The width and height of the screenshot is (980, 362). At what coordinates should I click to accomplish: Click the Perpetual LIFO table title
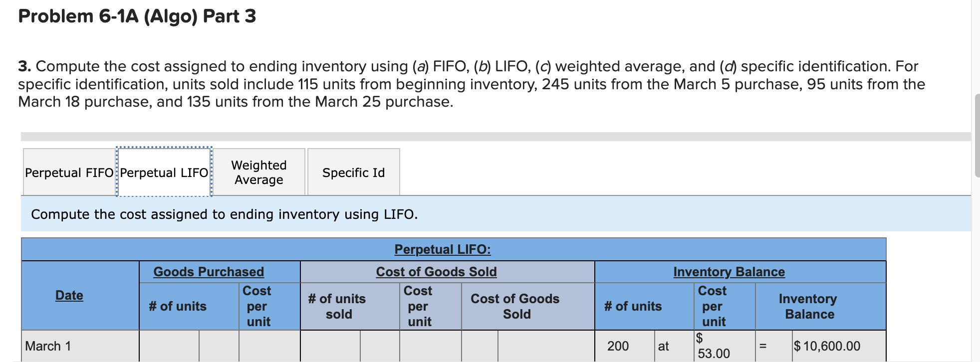click(442, 249)
